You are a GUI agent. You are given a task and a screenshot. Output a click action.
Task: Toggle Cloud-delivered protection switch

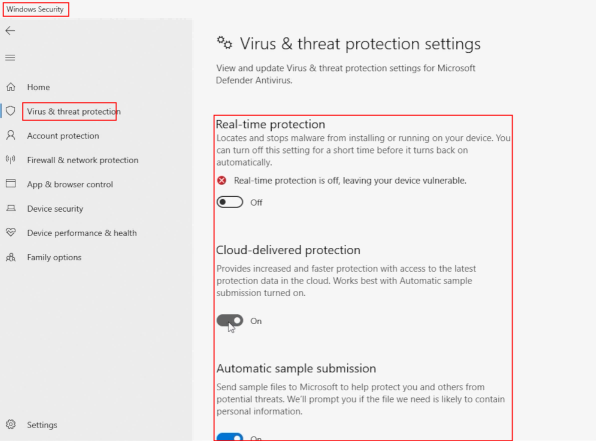coord(230,320)
